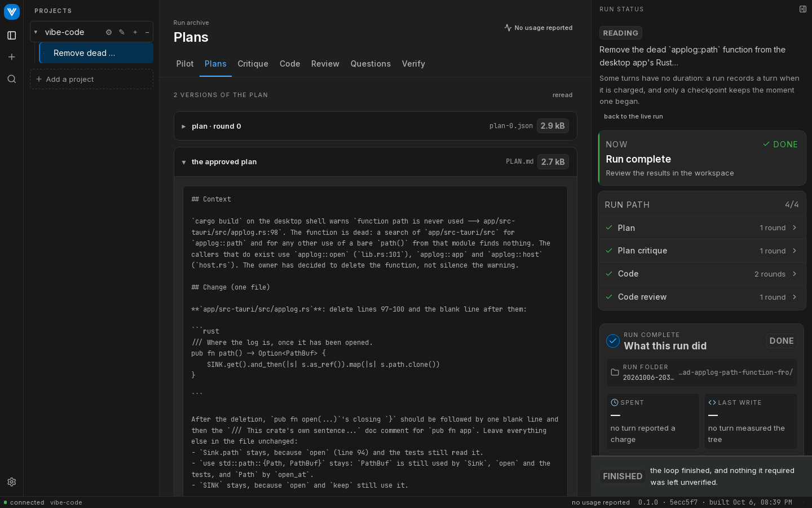The image size is (812, 508).
Task: Toggle the sidebar panel icon
Action: pyautogui.click(x=11, y=36)
